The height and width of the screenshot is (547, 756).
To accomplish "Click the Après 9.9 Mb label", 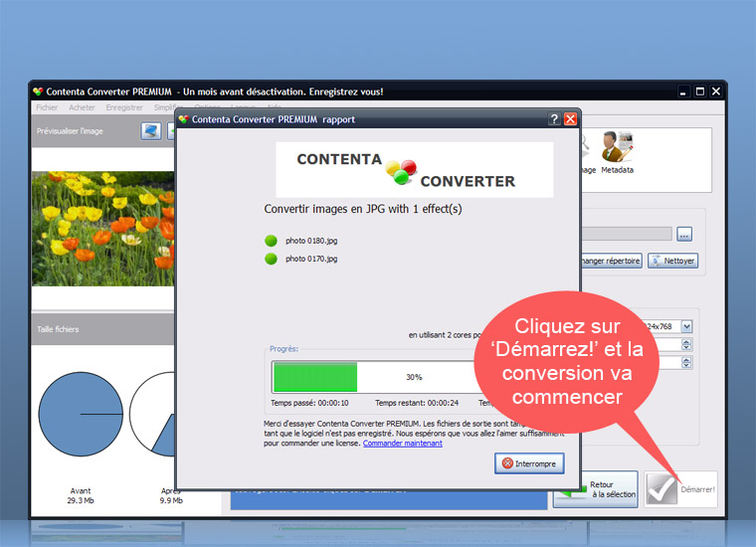I will 171,495.
